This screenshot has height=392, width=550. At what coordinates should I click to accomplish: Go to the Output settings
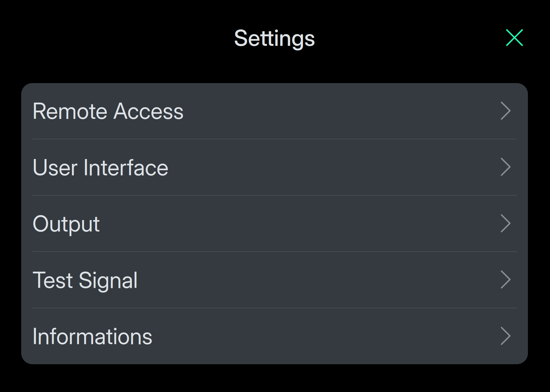[274, 224]
